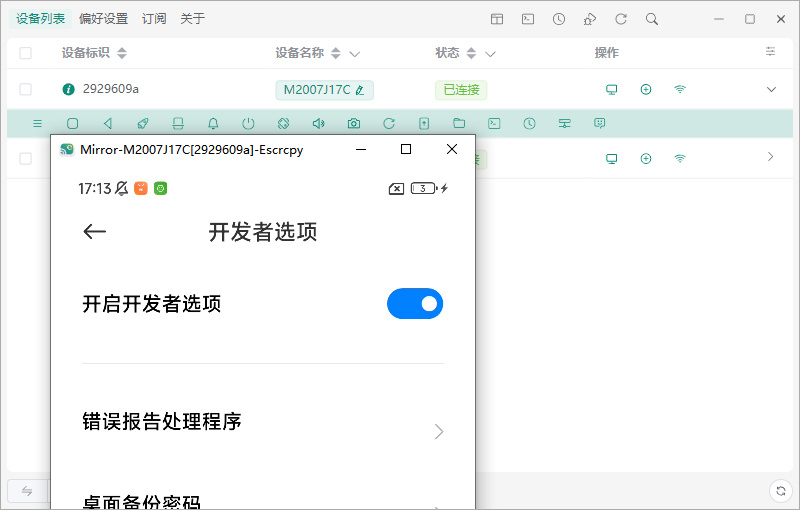Toggle 开启开发者选项 switch in Mirror window

click(x=415, y=304)
